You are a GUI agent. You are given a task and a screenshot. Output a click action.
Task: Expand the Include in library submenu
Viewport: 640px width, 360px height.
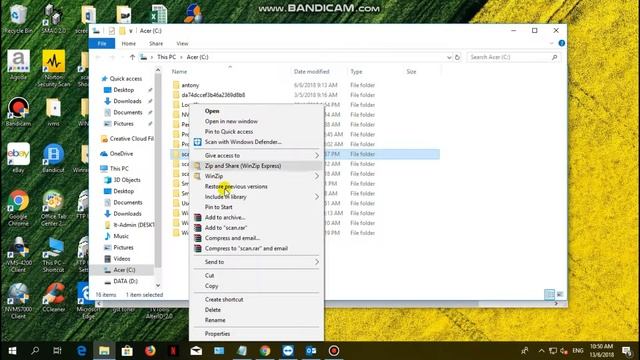coord(317,197)
